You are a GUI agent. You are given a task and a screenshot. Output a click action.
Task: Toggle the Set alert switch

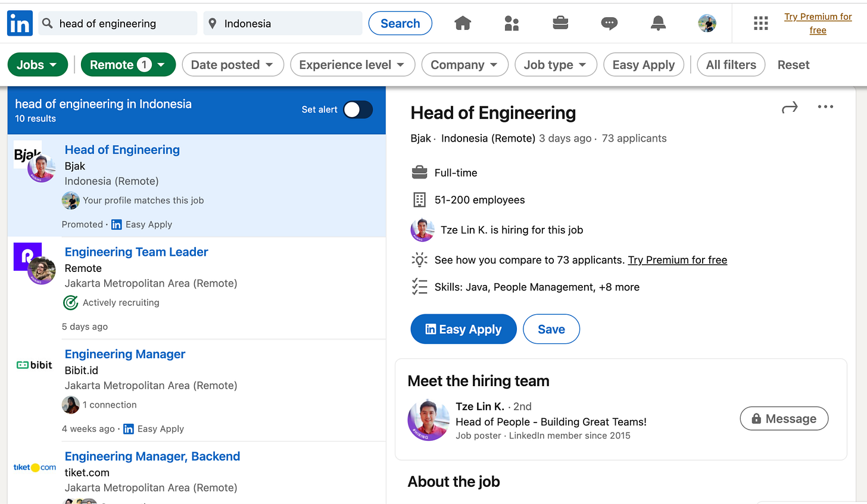coord(358,109)
